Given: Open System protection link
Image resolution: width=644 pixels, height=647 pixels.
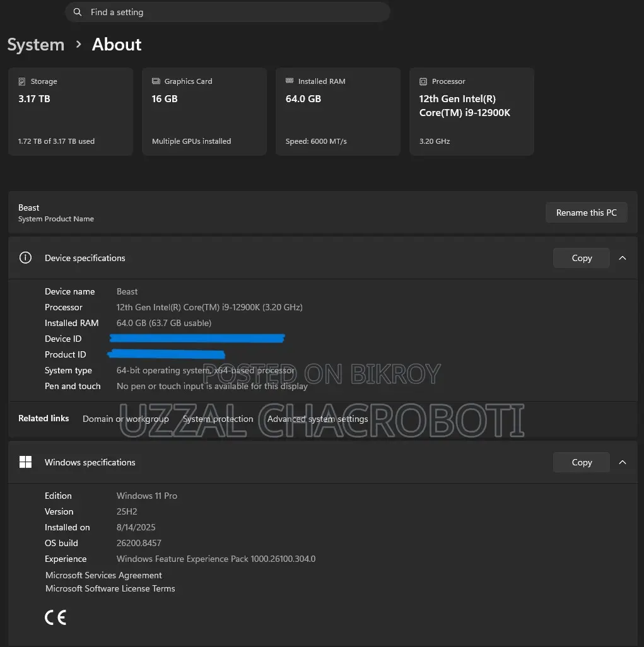Looking at the screenshot, I should [218, 419].
